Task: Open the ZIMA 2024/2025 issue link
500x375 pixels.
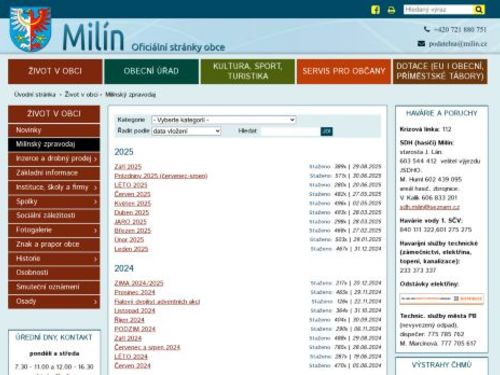Action: pos(139,283)
